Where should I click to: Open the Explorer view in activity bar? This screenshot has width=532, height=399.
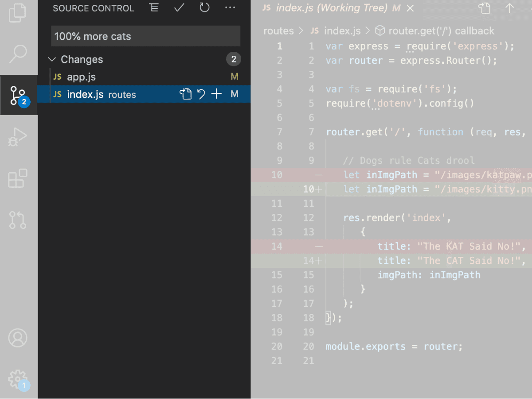pos(18,13)
